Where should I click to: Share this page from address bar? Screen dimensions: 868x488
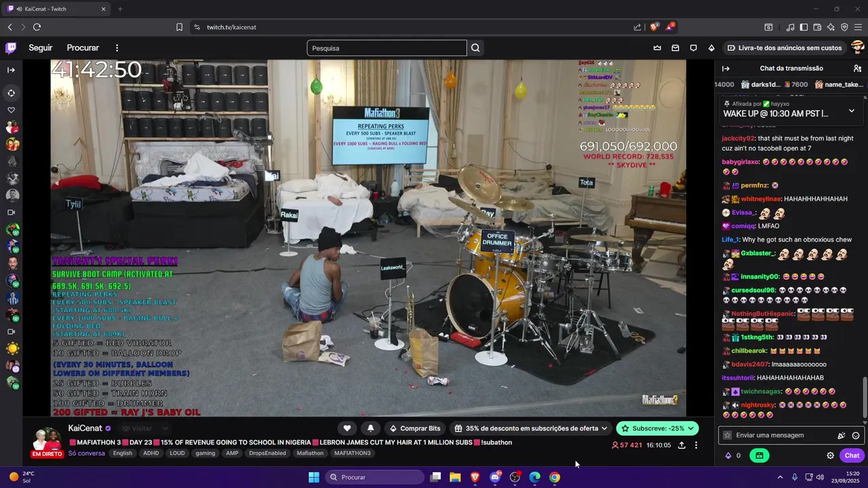(637, 27)
